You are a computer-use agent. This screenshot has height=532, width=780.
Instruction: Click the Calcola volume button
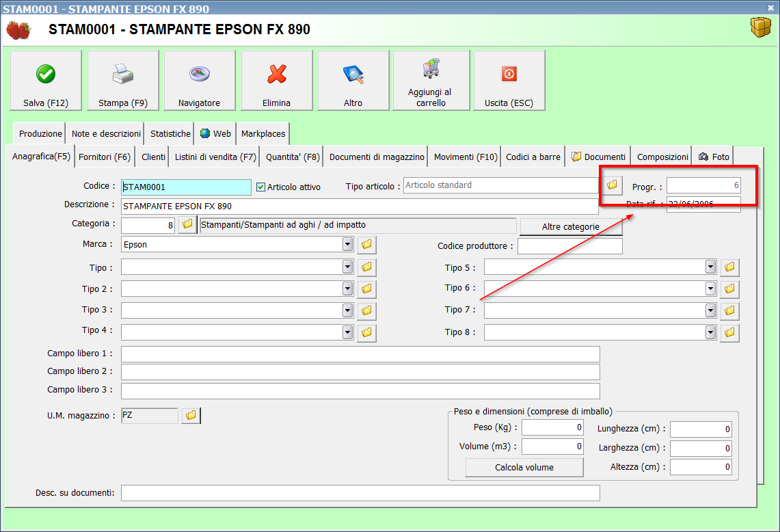(x=524, y=467)
